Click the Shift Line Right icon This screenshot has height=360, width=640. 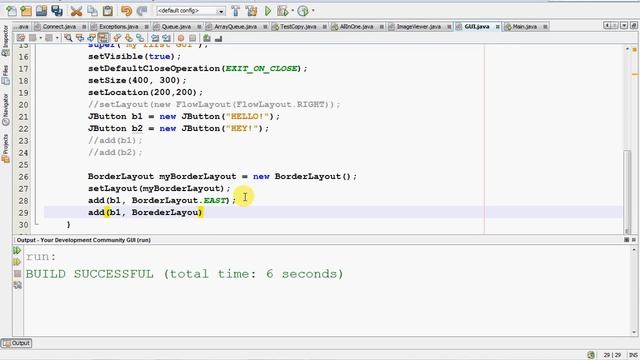[x=166, y=38]
